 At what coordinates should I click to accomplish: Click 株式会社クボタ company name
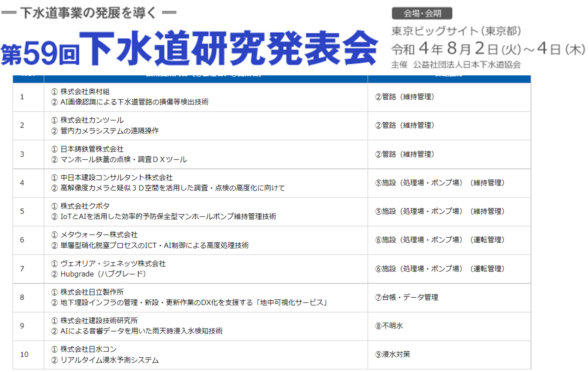[x=85, y=206]
